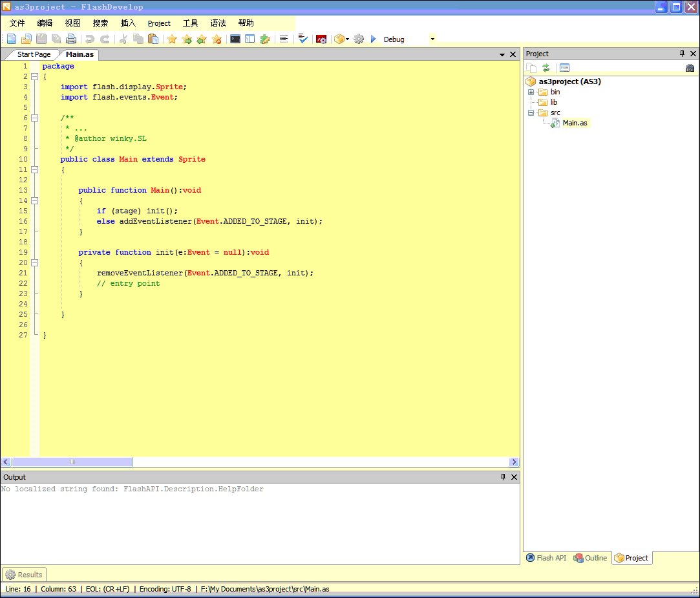Expand the bin folder in project tree

click(x=531, y=92)
